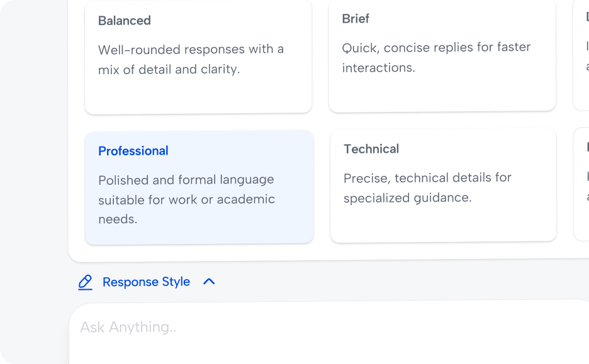Viewport: 589px width, 364px height.
Task: Click the Brief card title text
Action: click(x=356, y=19)
